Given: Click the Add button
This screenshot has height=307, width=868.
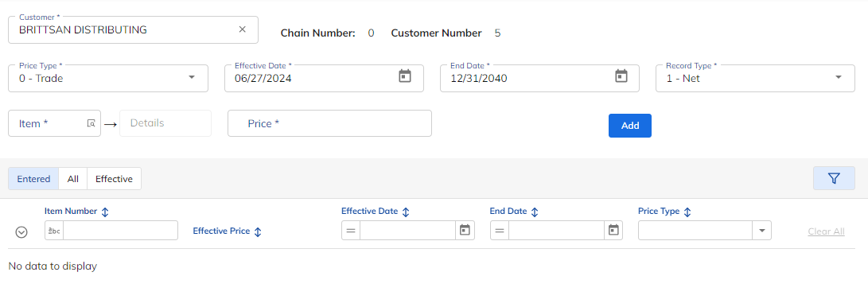Looking at the screenshot, I should [630, 126].
